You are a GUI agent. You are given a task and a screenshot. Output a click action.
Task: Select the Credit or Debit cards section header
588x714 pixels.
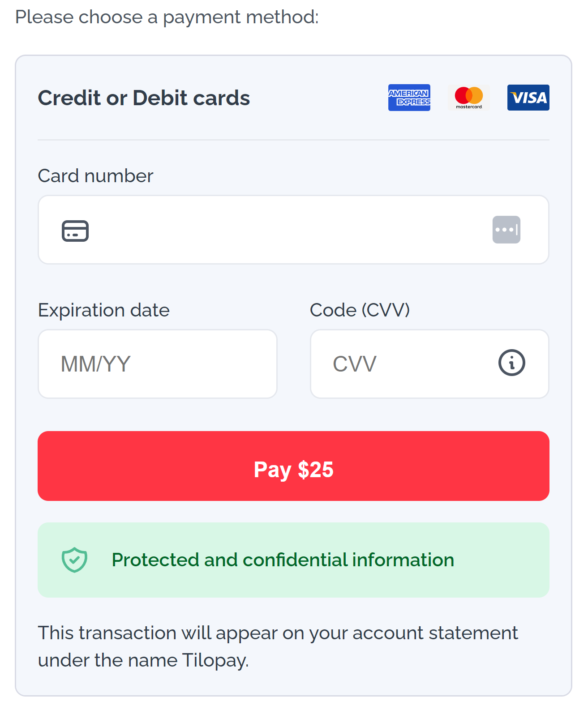pyautogui.click(x=144, y=98)
